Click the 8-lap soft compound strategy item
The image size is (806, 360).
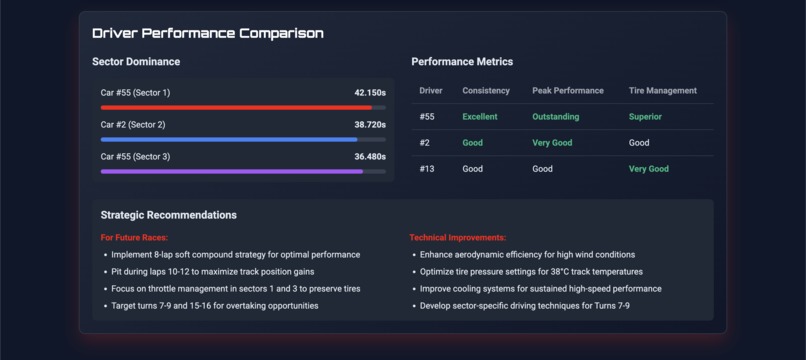point(235,255)
